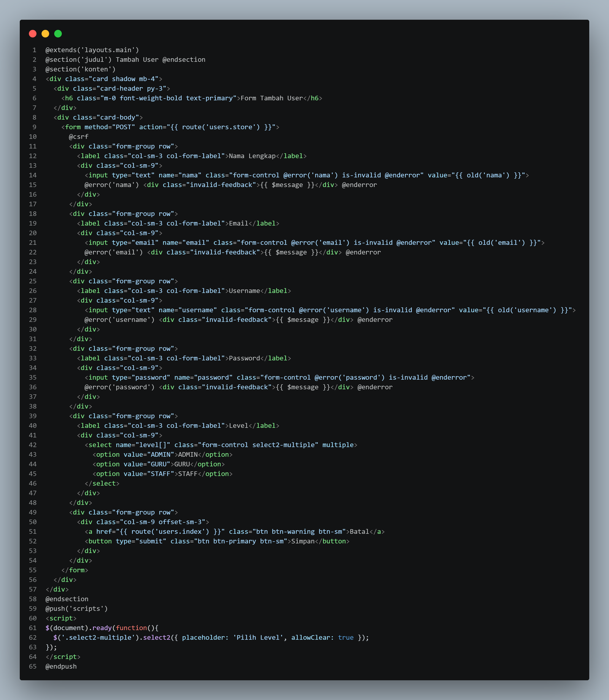The height and width of the screenshot is (700, 609).
Task: Click the closing </select> tag
Action: click(102, 483)
